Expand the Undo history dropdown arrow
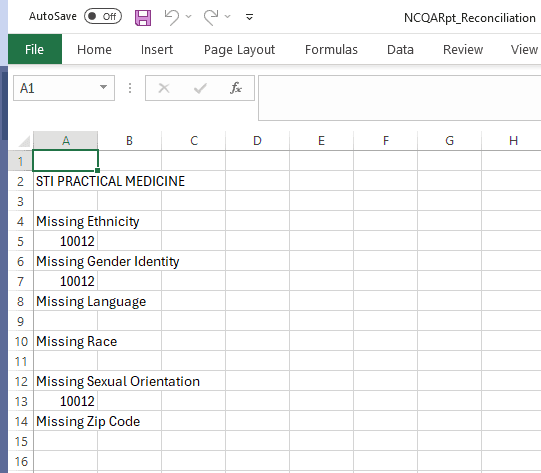The image size is (541, 473). (x=188, y=16)
